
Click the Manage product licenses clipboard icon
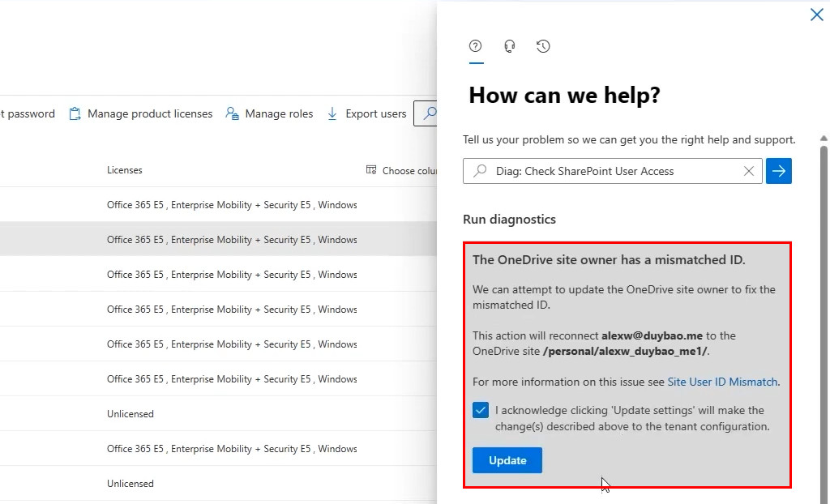pos(75,113)
